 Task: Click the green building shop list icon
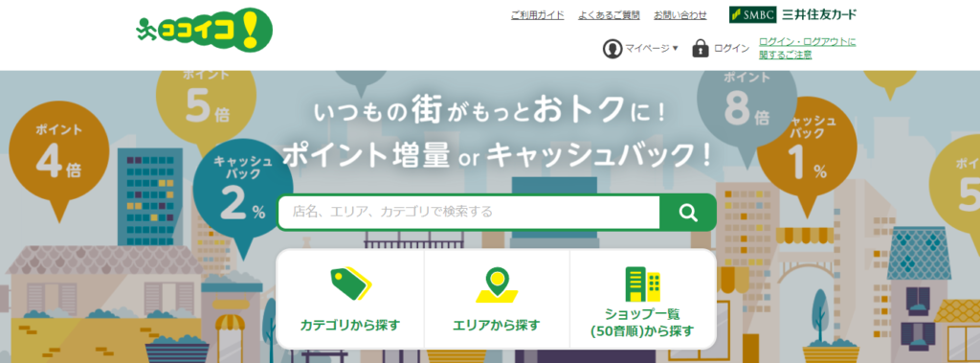click(x=642, y=284)
